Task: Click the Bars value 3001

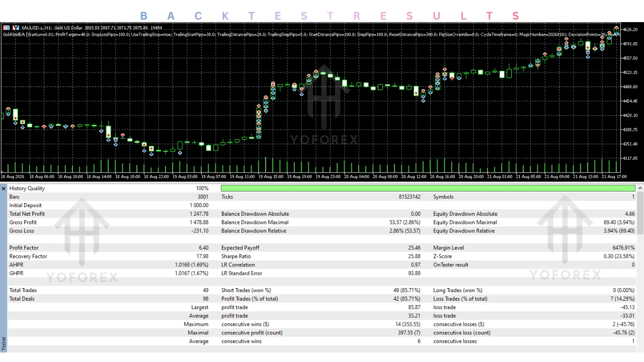Action: point(203,197)
